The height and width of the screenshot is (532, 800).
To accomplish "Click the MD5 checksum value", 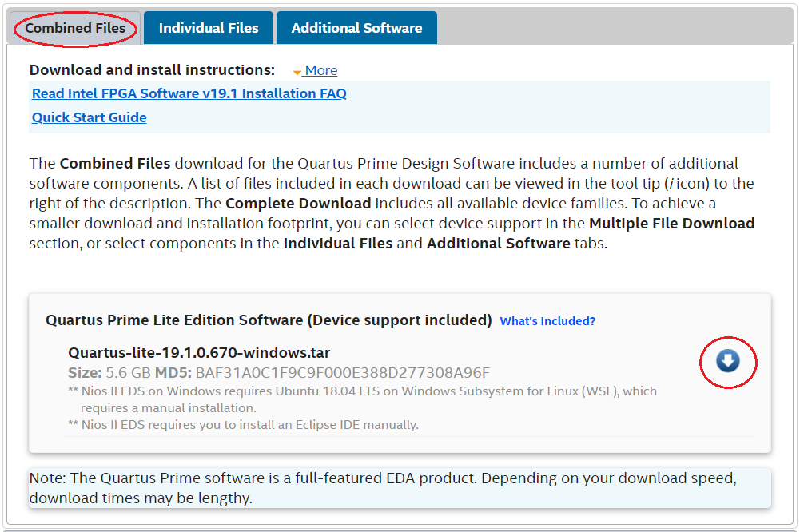I will (x=342, y=372).
